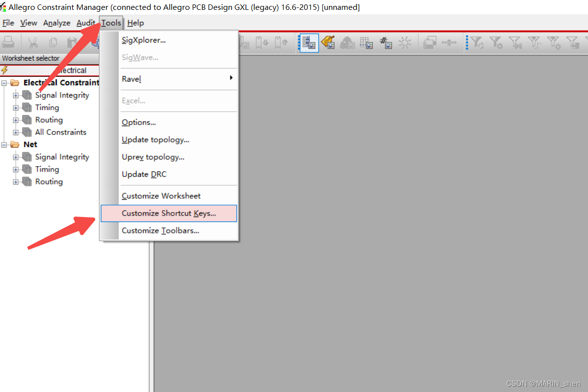Close the open Tools menu
588x392 pixels.
click(x=111, y=23)
